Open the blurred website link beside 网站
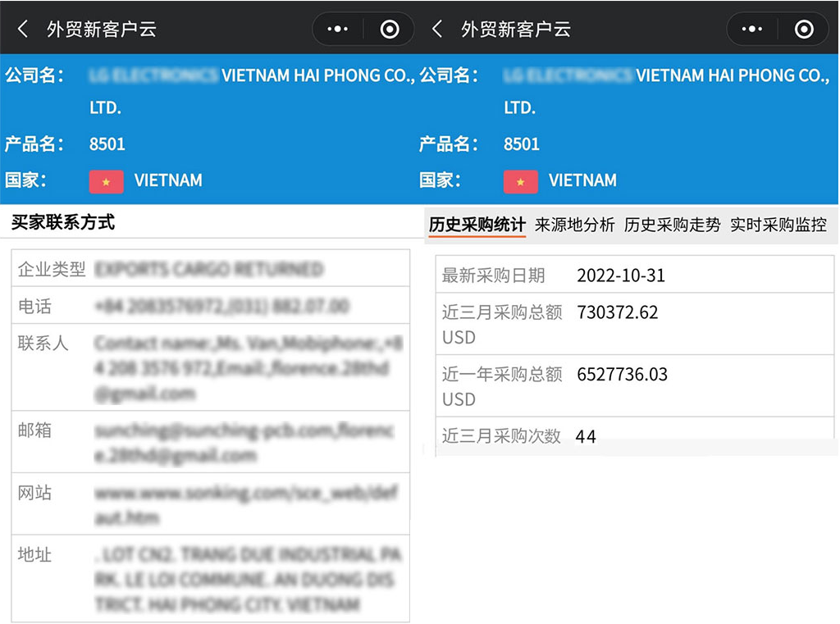The width and height of the screenshot is (840, 624). tap(246, 505)
